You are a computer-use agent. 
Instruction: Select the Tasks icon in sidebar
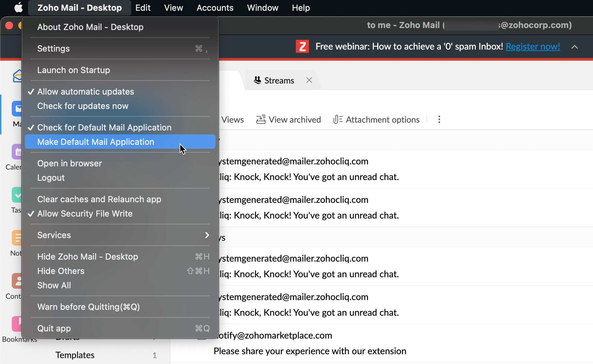click(17, 196)
